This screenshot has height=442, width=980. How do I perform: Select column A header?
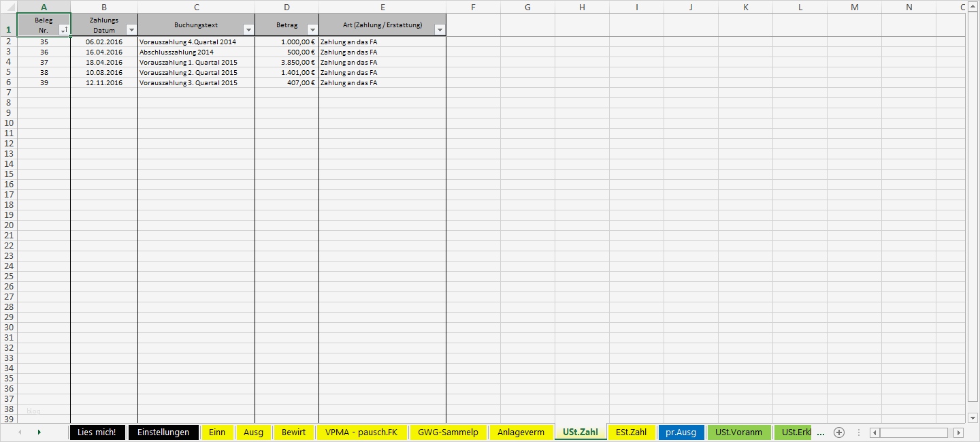[x=44, y=7]
